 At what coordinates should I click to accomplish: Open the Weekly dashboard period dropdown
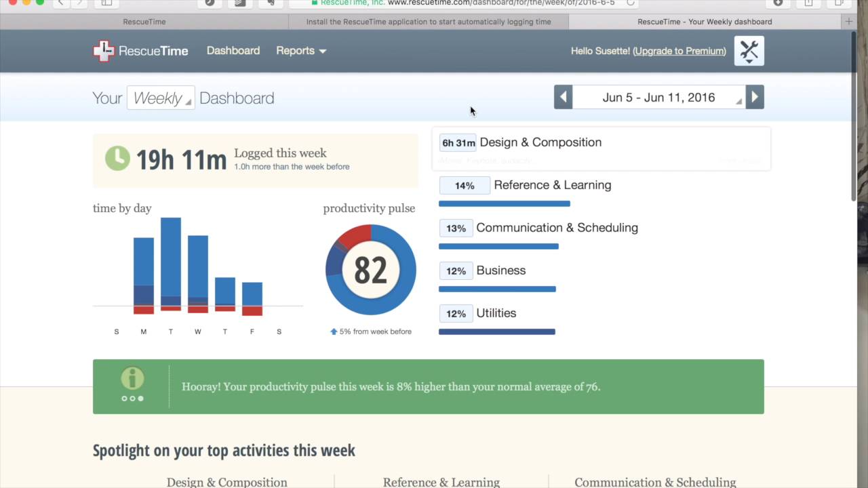(x=161, y=98)
